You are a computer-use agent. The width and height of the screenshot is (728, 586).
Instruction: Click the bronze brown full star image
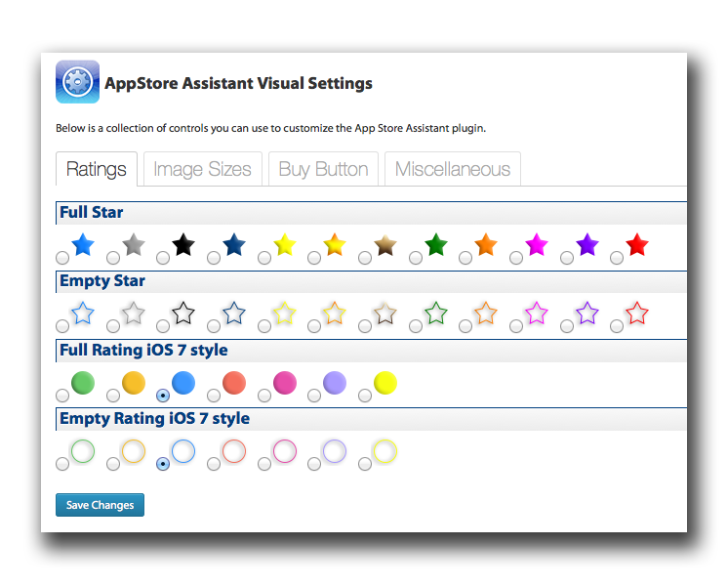[x=385, y=244]
